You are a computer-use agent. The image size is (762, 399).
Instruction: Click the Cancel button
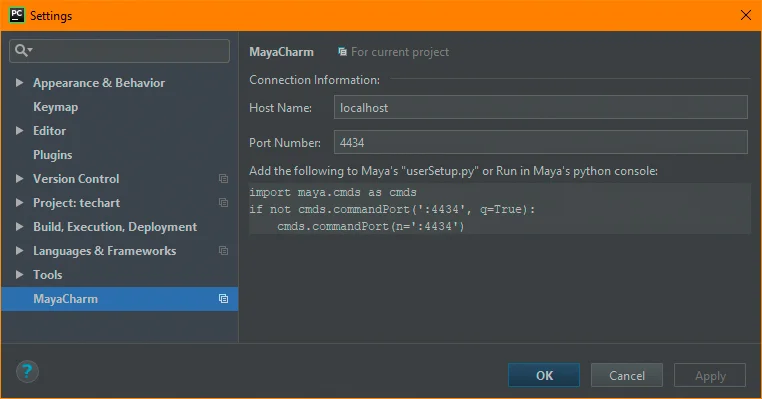click(627, 375)
